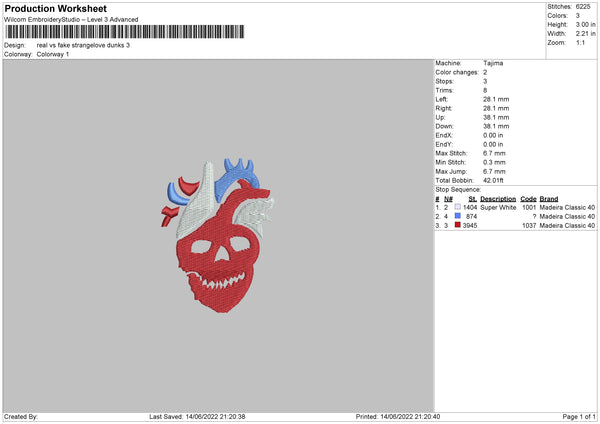The height and width of the screenshot is (424, 600).
Task: Click Total Bobbin value '42.01ft'
Action: (x=493, y=181)
